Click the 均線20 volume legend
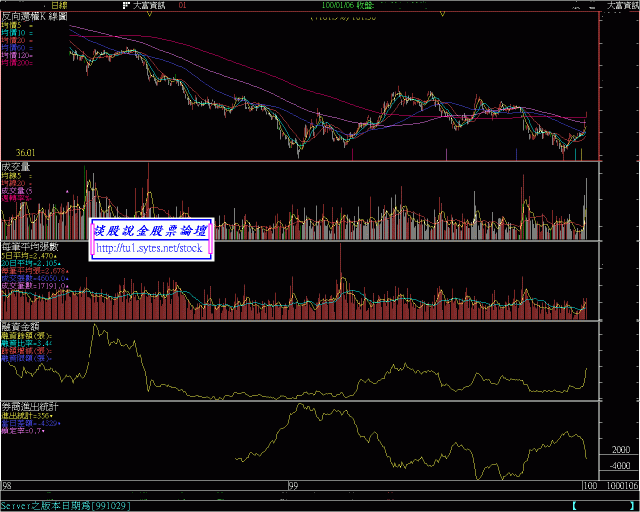Screen dimensions: 640x512 pos(16,183)
